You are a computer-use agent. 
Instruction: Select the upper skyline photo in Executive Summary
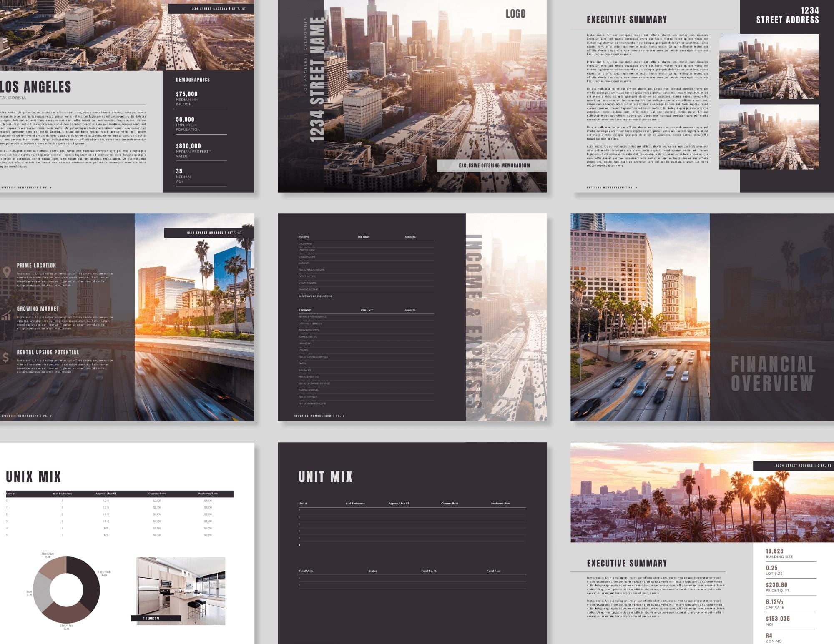769,66
